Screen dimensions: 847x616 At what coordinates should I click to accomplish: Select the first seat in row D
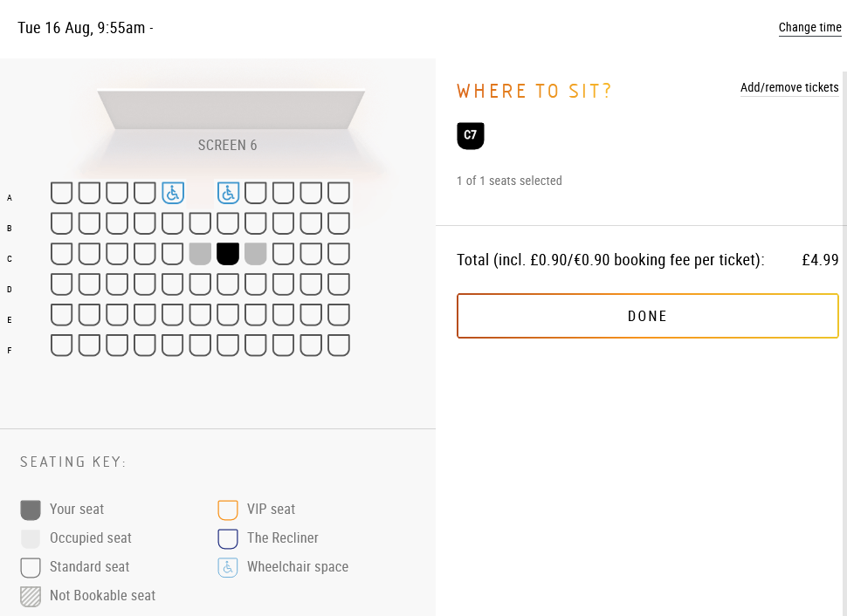[x=62, y=284]
